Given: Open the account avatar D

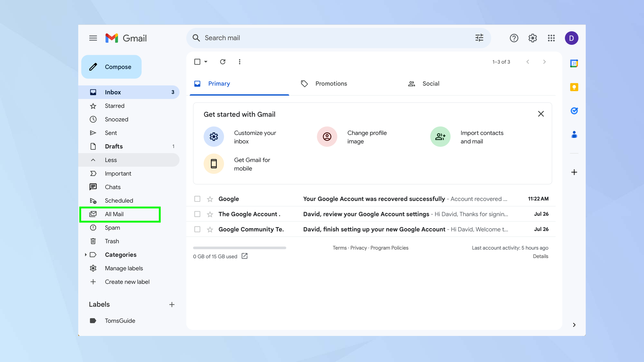Looking at the screenshot, I should click(x=572, y=38).
